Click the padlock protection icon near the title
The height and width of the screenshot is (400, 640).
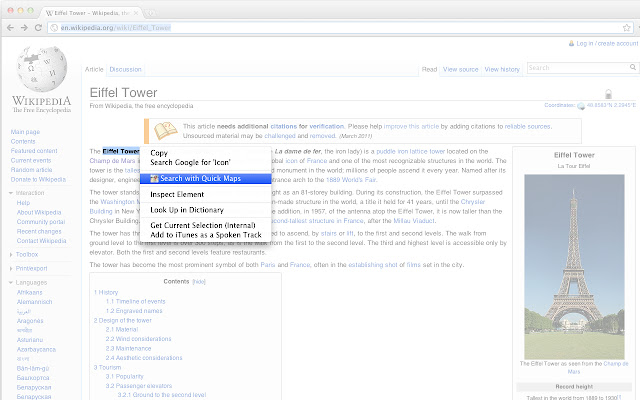[609, 92]
